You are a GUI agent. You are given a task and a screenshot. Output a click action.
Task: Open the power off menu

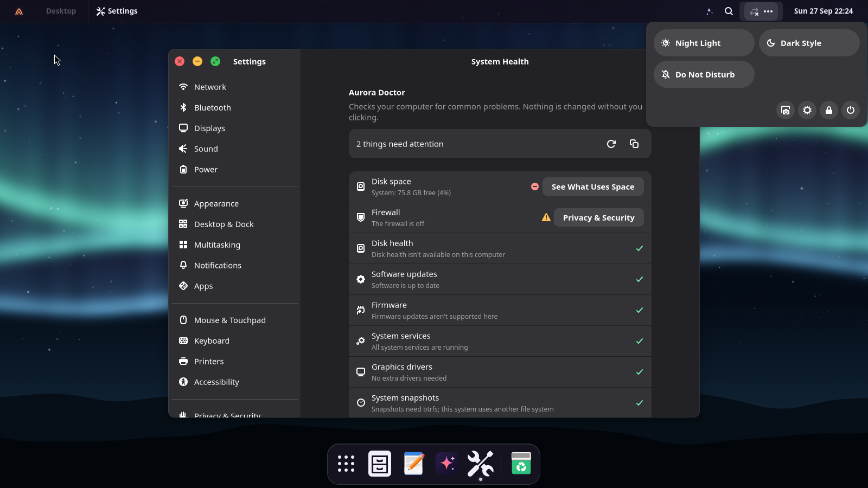click(851, 110)
